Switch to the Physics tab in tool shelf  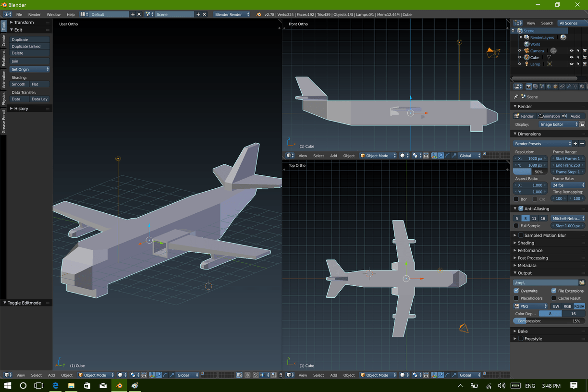pos(3,98)
